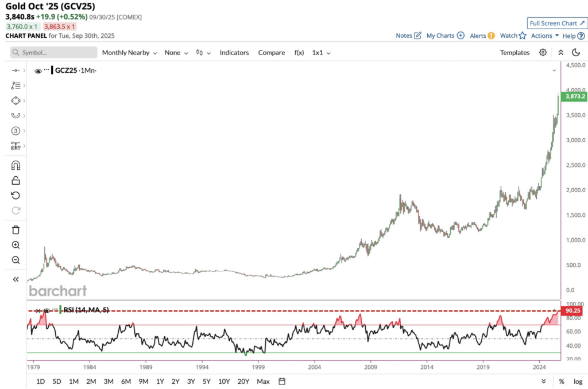Open the Actions dropdown menu
This screenshot has width=588, height=389.
542,36
